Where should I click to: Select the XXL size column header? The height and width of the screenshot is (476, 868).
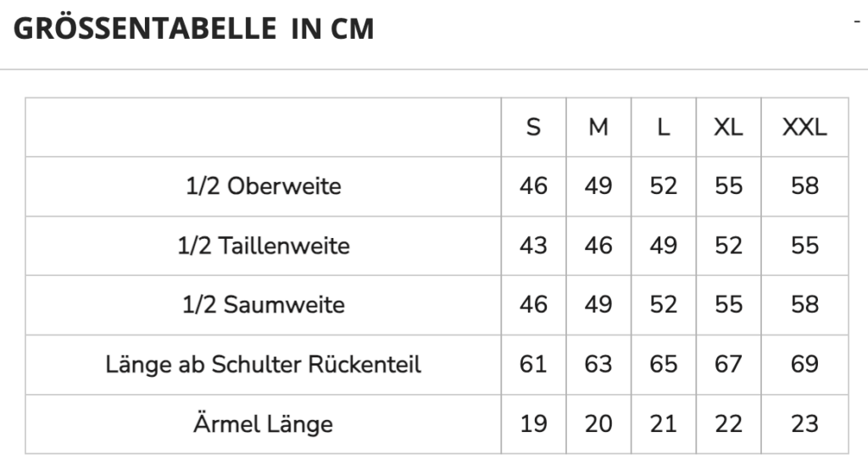coord(804,127)
